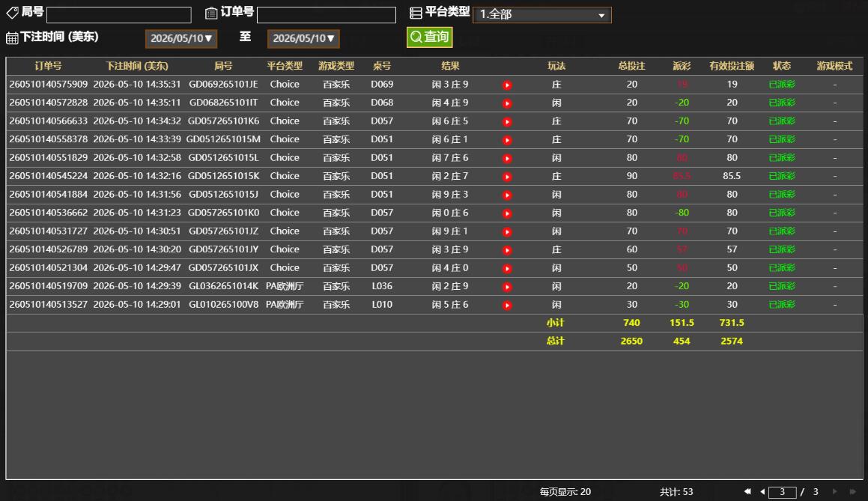Click valid bet amount 57
The height and width of the screenshot is (501, 868).
click(732, 249)
